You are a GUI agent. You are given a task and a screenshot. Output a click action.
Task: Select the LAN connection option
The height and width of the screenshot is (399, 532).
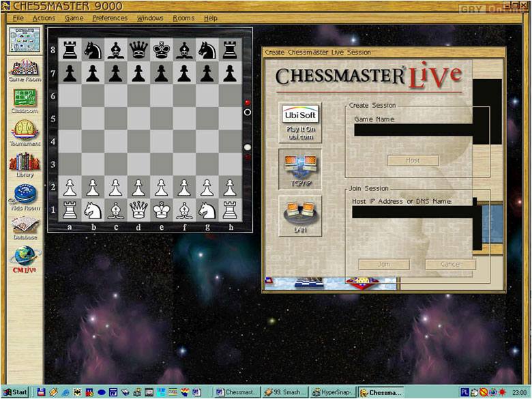tap(300, 216)
